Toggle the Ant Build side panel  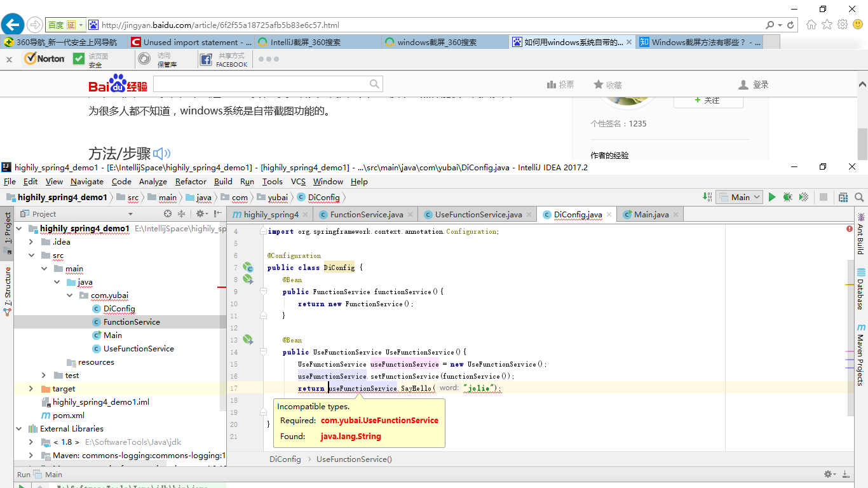[x=861, y=235]
